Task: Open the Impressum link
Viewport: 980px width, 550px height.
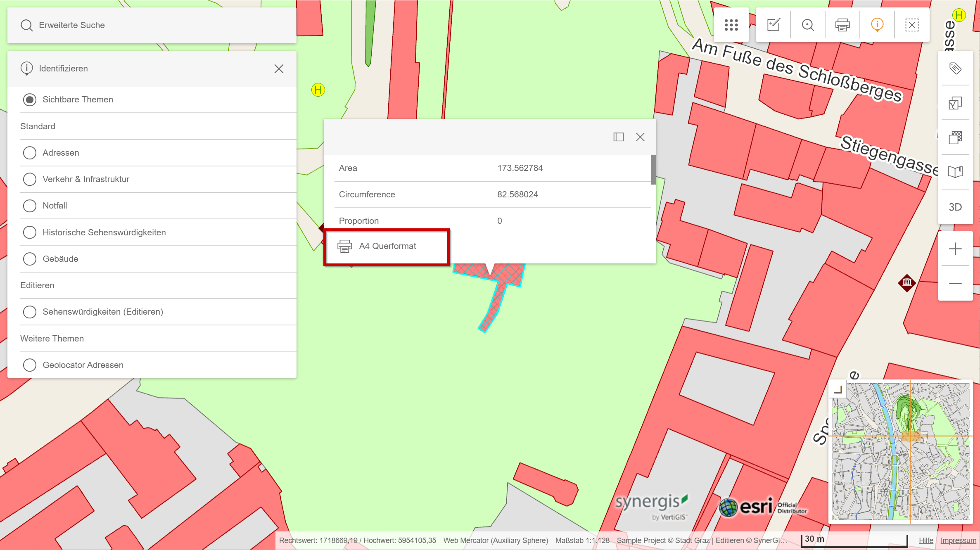Action: pyautogui.click(x=958, y=540)
